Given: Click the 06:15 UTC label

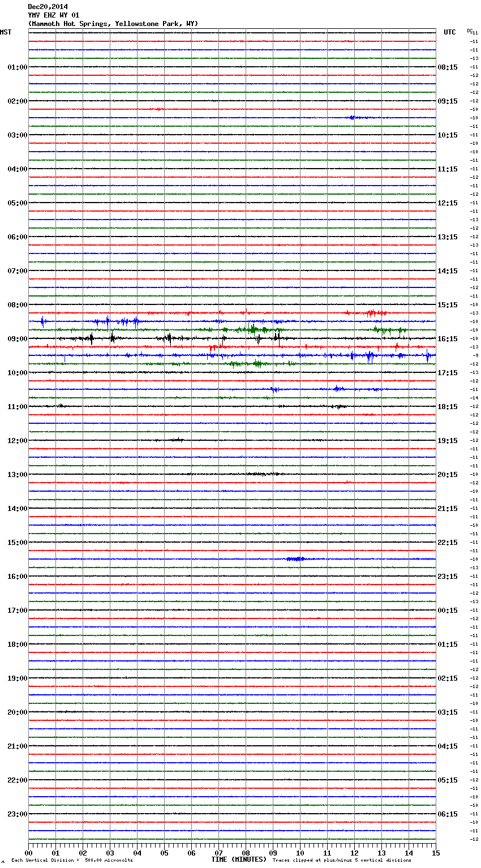Looking at the screenshot, I should 448,814.
